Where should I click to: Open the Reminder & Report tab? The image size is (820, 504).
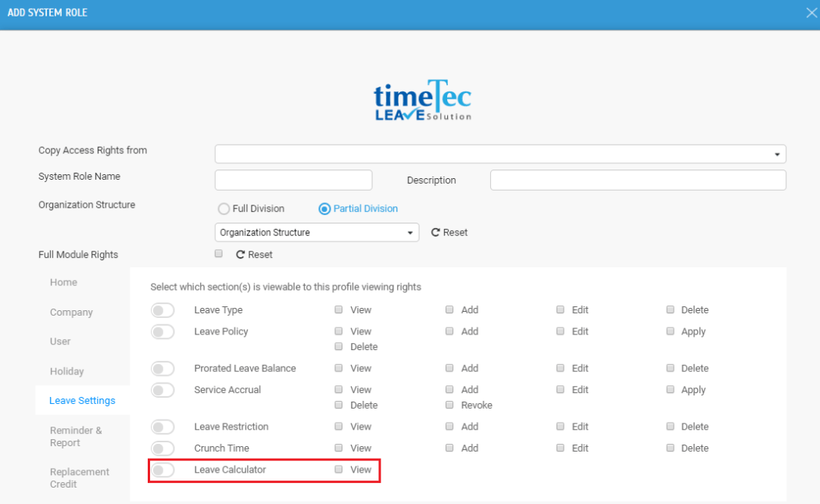pyautogui.click(x=76, y=437)
